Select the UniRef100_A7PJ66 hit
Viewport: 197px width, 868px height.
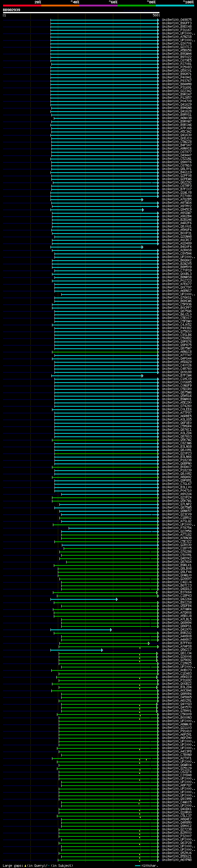(x=176, y=128)
